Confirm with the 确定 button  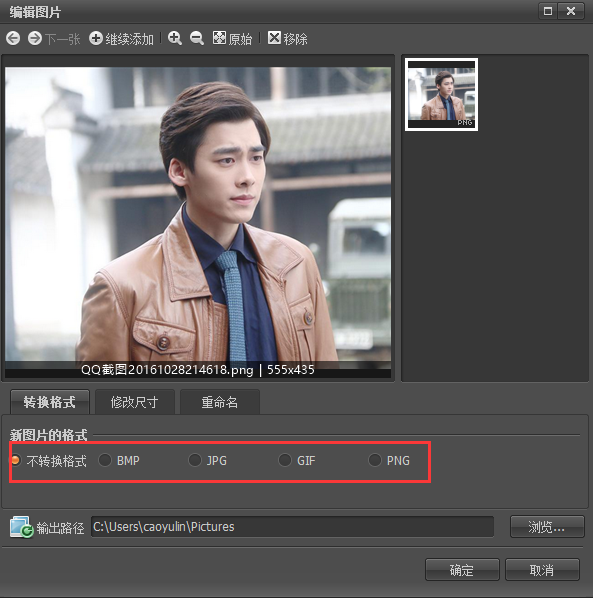tap(462, 570)
